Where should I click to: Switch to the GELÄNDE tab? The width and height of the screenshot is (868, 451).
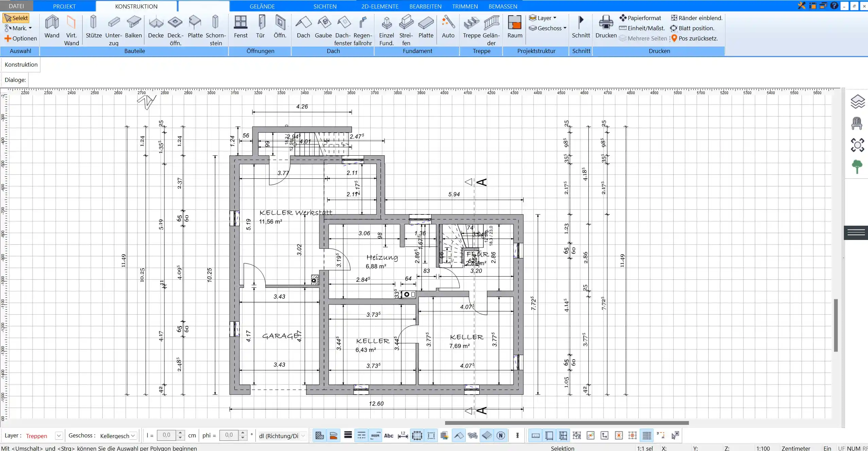[262, 6]
